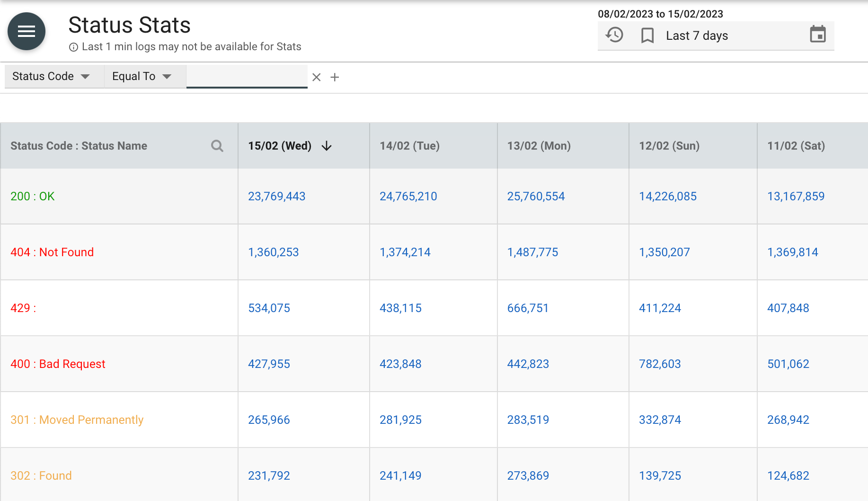Screen dimensions: 868x501
Task: Add a new filter with the plus icon
Action: click(335, 77)
